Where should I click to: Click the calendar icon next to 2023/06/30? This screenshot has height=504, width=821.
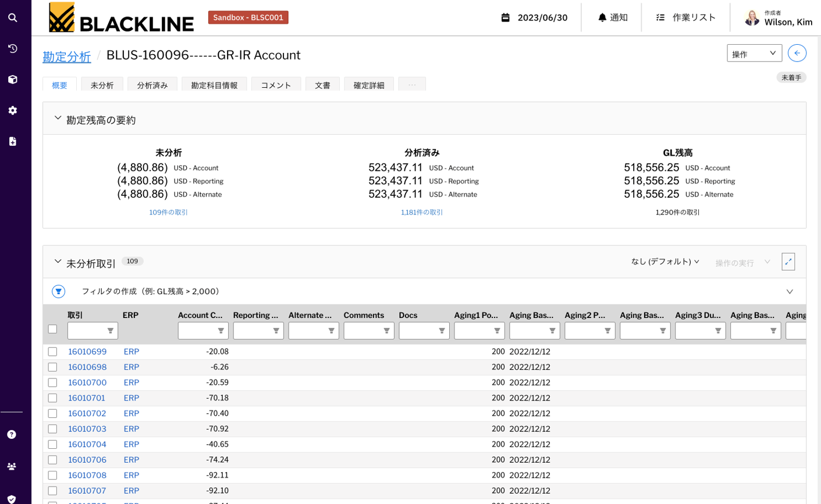coord(506,17)
